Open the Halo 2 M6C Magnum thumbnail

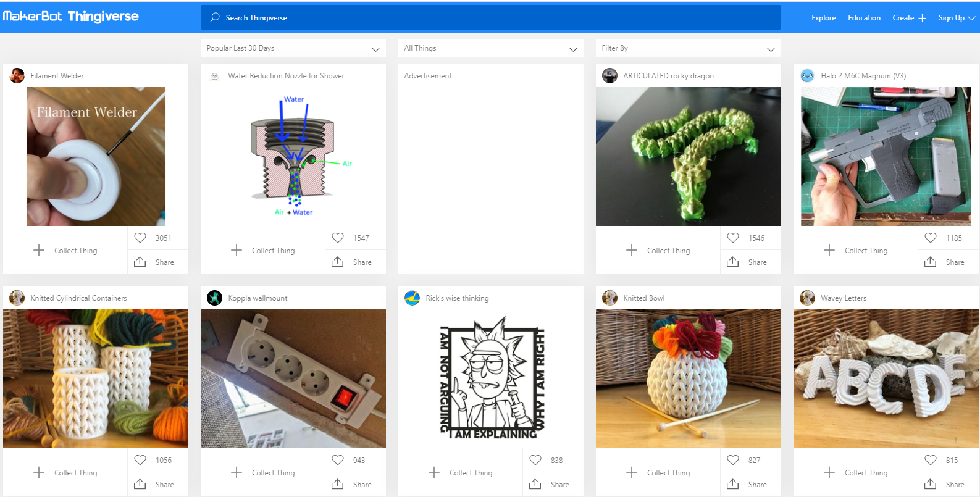click(x=886, y=156)
